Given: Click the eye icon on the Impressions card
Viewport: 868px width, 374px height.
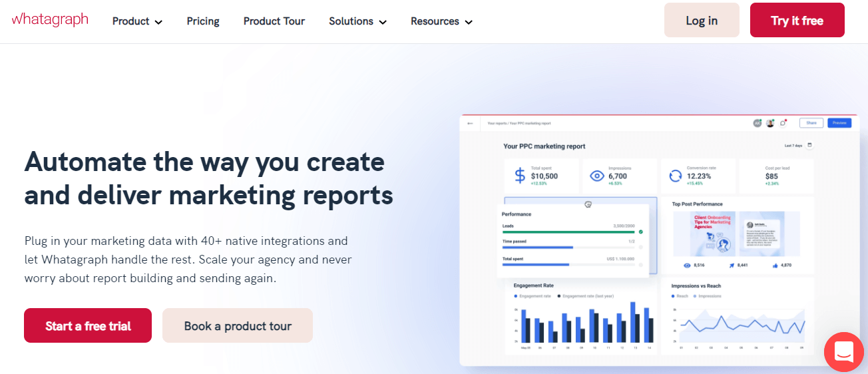Looking at the screenshot, I should (x=597, y=176).
